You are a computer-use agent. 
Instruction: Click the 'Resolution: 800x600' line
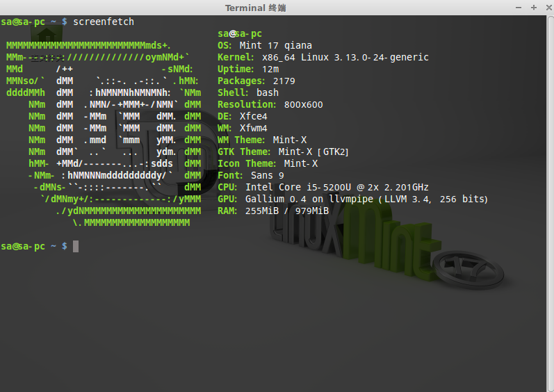[x=270, y=104]
